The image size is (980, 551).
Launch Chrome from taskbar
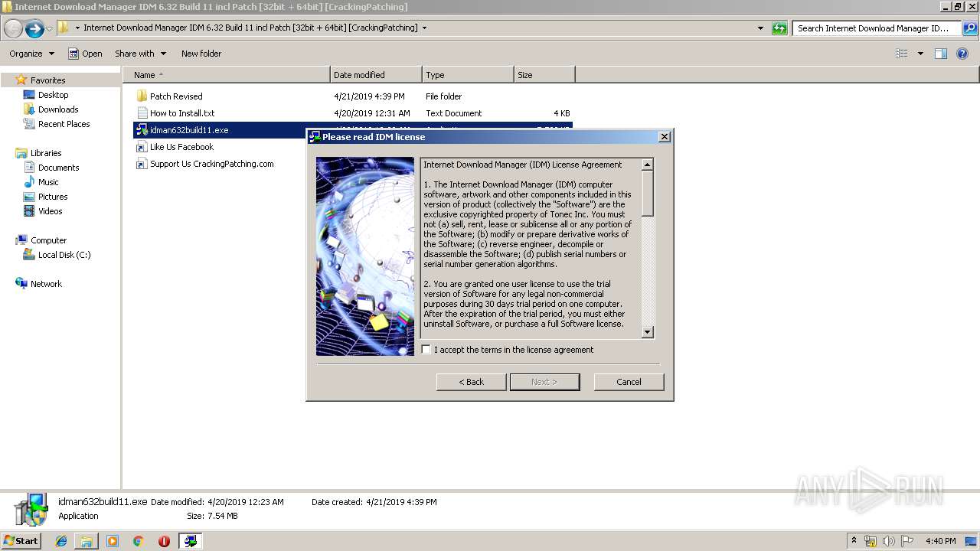click(139, 541)
